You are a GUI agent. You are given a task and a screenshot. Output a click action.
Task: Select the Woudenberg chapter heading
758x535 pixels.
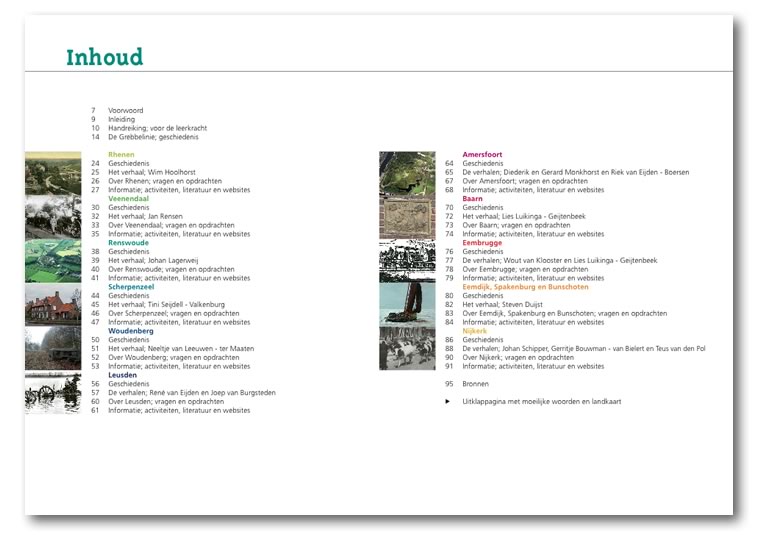130,331
